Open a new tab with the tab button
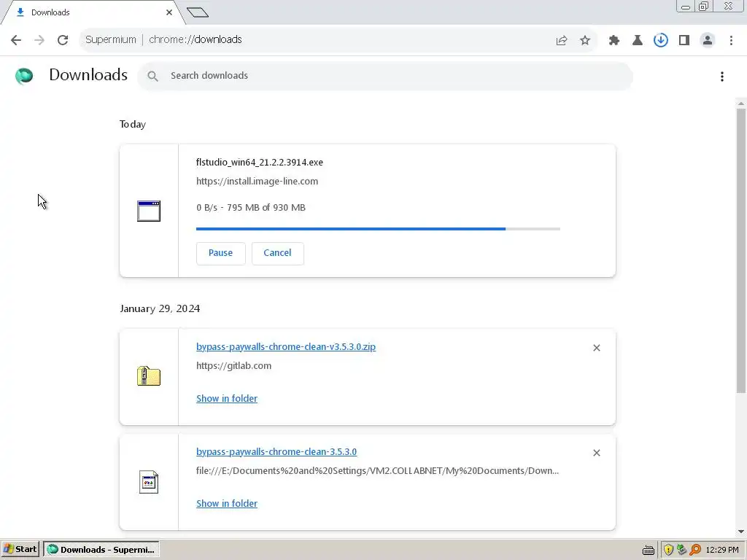The height and width of the screenshot is (560, 747). (x=198, y=12)
